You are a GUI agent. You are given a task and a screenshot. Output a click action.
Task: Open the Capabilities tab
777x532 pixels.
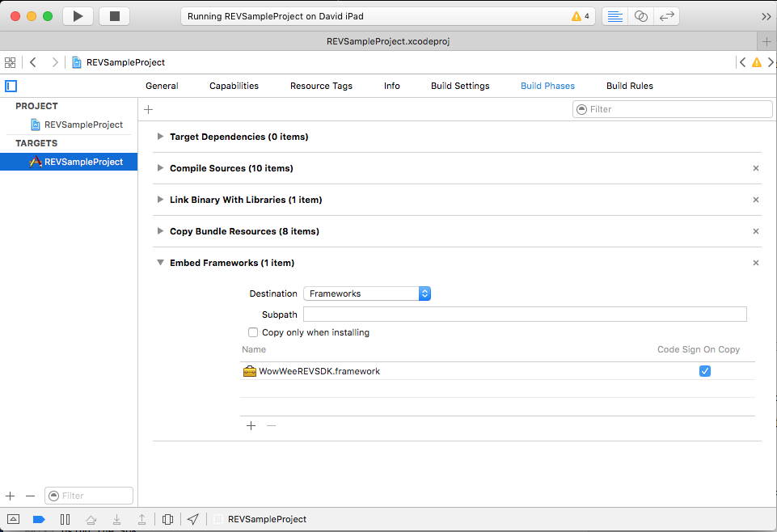click(234, 87)
